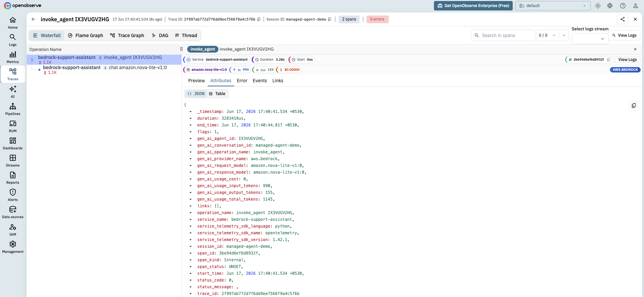
Task: Click the AWS.BEDROCK badge
Action: (x=625, y=70)
